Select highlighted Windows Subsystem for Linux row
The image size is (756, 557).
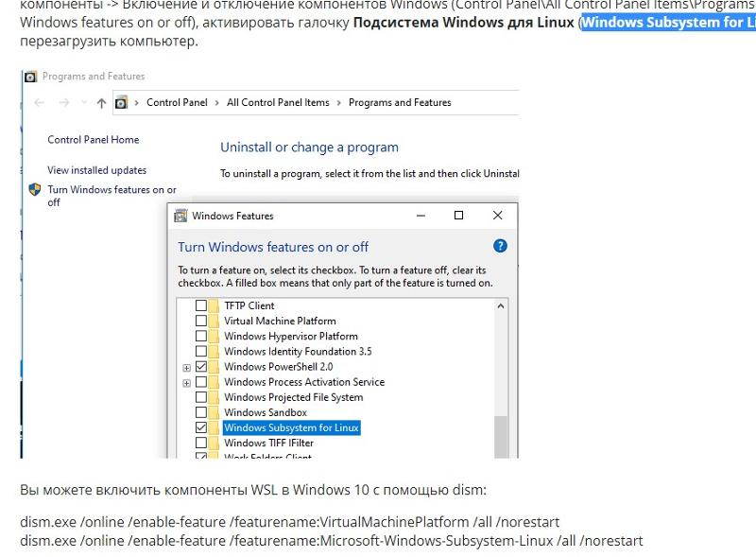coord(292,427)
